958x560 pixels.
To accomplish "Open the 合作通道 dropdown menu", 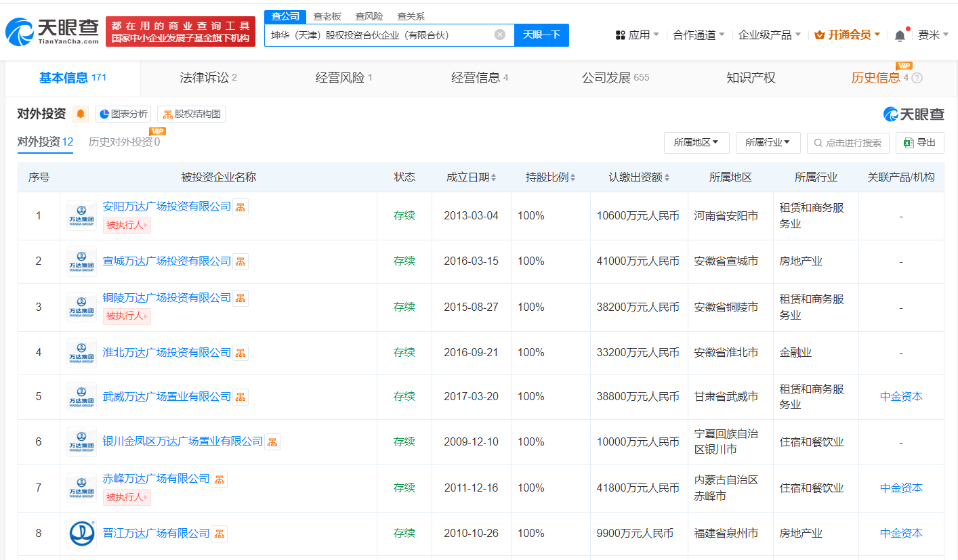I will 699,35.
